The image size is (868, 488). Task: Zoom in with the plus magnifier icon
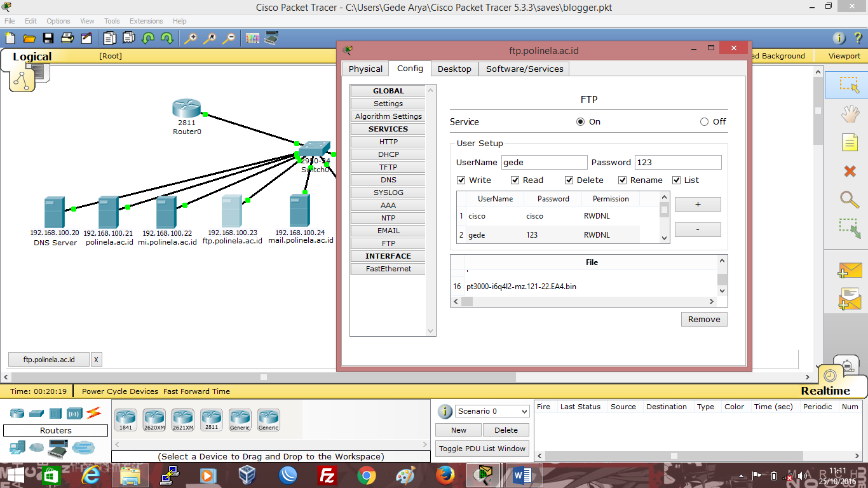point(190,38)
